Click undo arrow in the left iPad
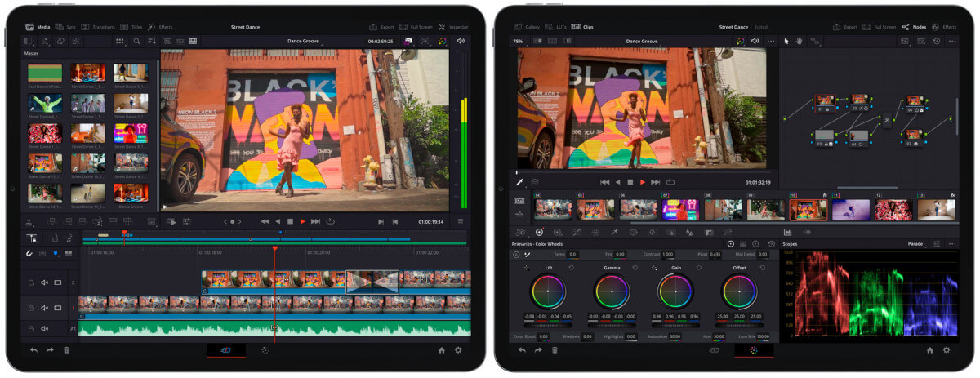Viewport: 980px width, 378px height. click(x=33, y=350)
